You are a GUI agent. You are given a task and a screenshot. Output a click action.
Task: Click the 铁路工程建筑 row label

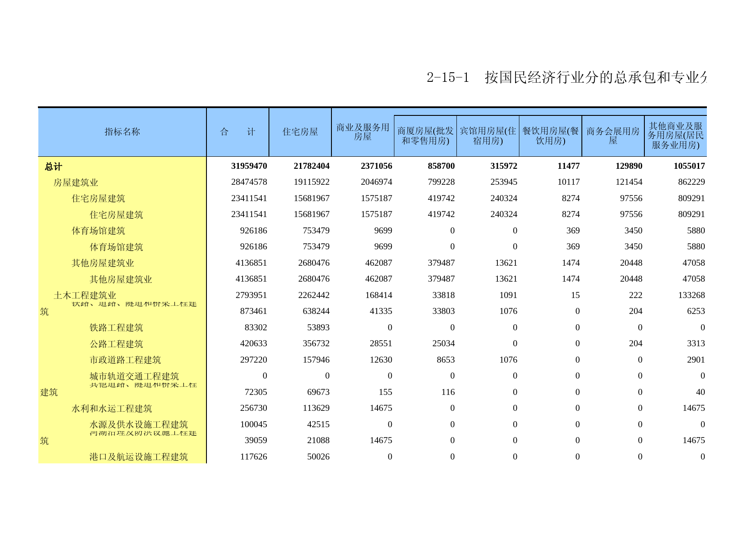116,328
